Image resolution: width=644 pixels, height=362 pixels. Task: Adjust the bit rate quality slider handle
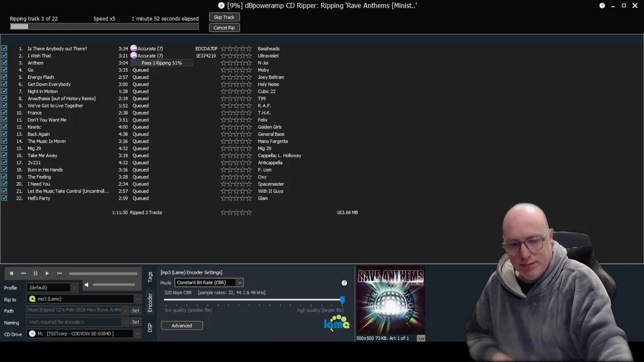342,300
